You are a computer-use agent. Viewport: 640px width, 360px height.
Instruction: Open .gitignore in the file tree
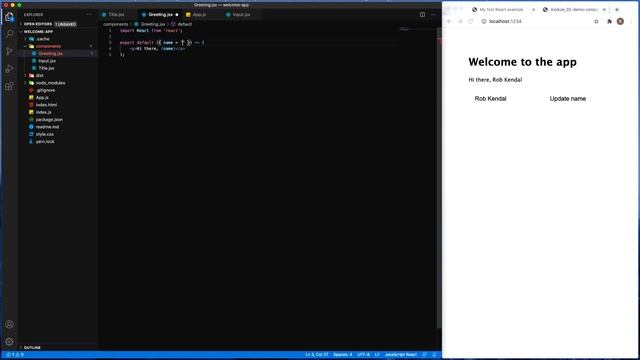(x=45, y=90)
